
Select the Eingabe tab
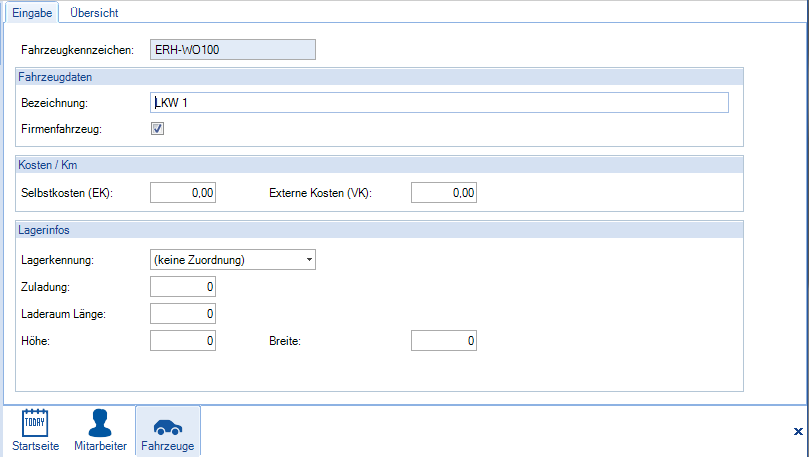pyautogui.click(x=32, y=12)
